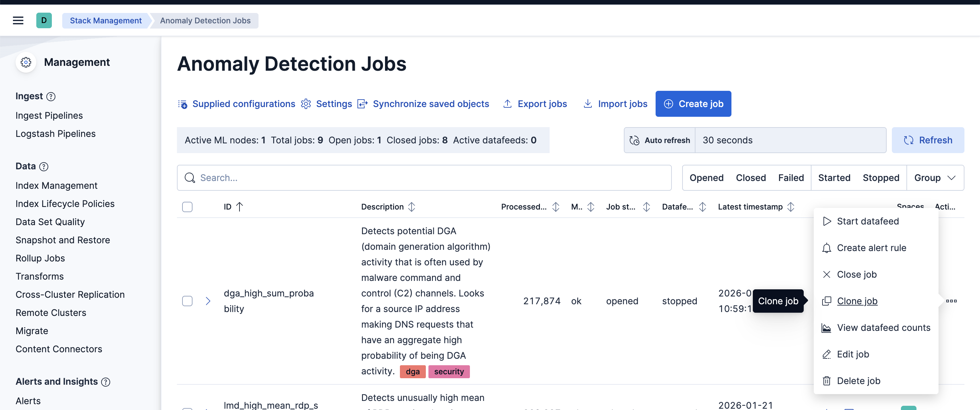980x410 pixels.
Task: Click the Settings gear icon
Action: 306,103
